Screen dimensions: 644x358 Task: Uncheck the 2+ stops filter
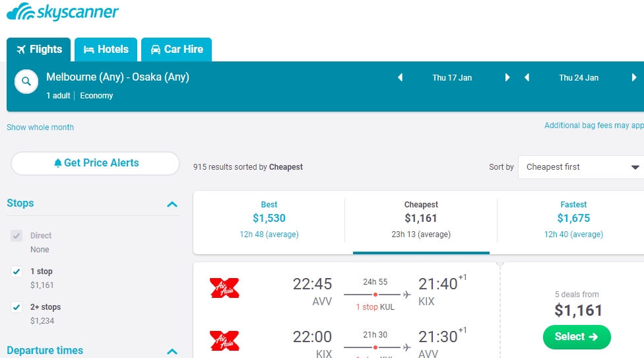pos(16,307)
